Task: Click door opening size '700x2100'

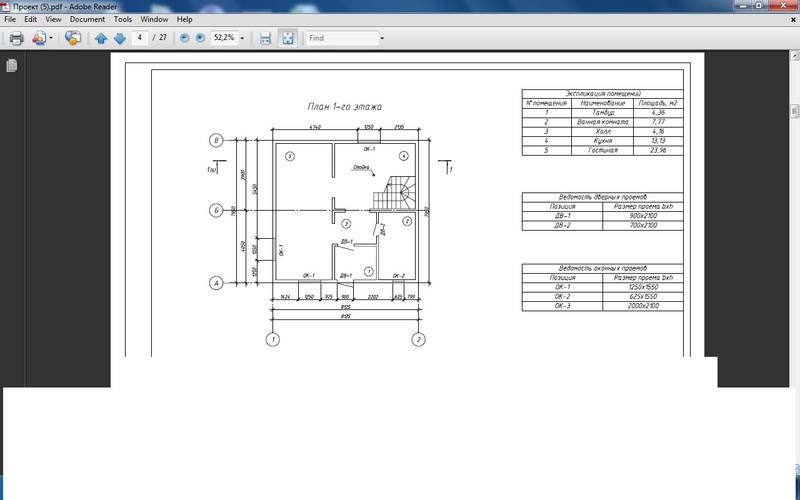Action: tap(643, 225)
